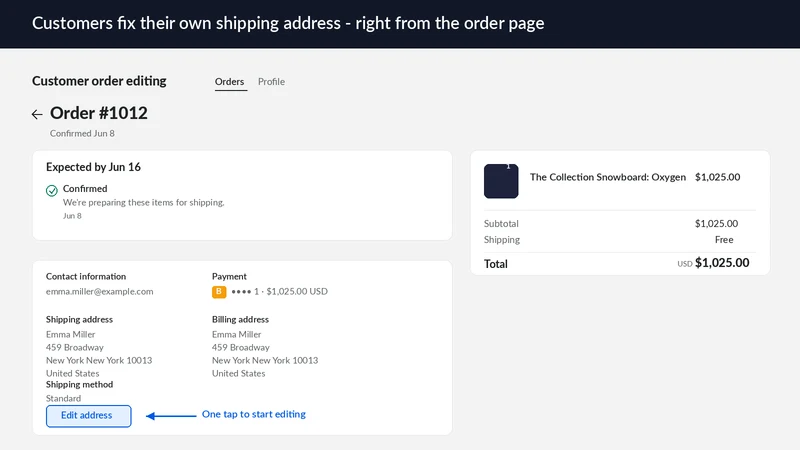Click the Customer order editing title
This screenshot has width=800, height=450.
pos(99,81)
